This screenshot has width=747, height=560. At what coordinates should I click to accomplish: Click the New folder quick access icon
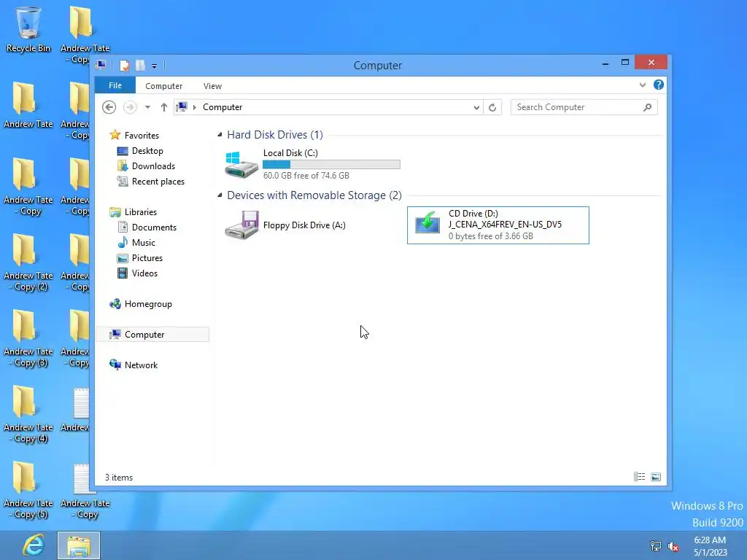pyautogui.click(x=140, y=65)
